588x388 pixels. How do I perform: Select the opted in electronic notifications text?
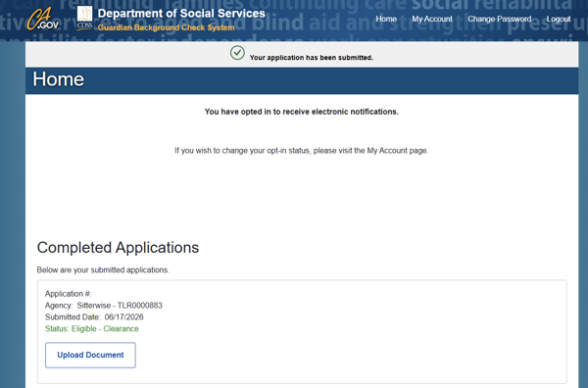click(x=302, y=112)
